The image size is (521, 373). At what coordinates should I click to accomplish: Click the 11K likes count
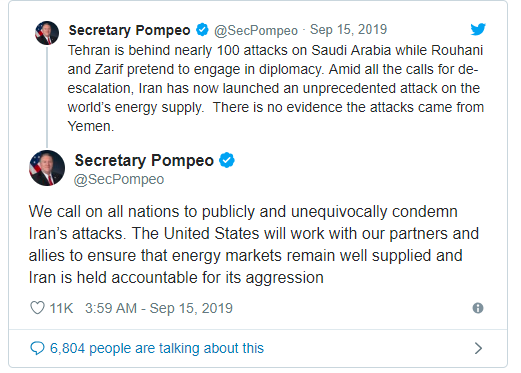point(61,308)
